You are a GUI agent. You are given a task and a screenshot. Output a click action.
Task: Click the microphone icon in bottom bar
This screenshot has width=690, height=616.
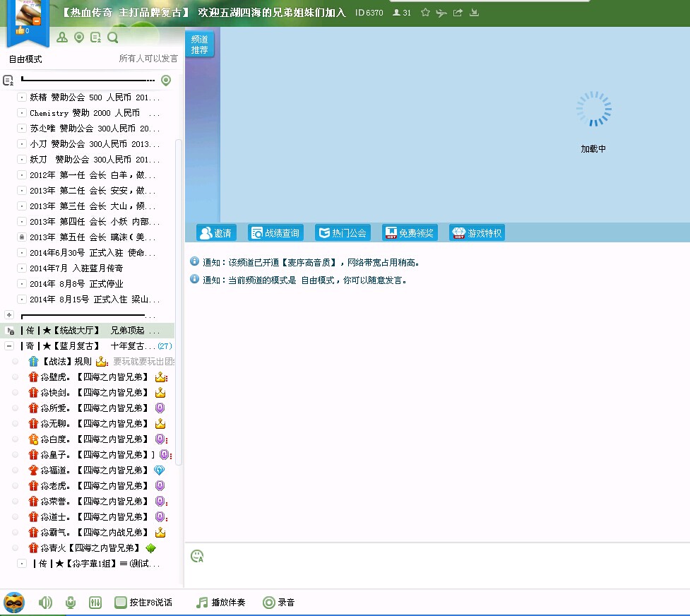[x=70, y=603]
